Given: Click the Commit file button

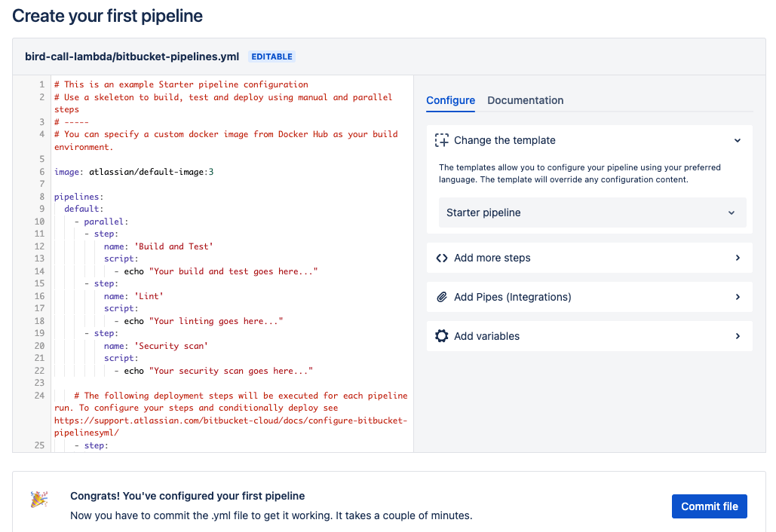Looking at the screenshot, I should point(709,506).
